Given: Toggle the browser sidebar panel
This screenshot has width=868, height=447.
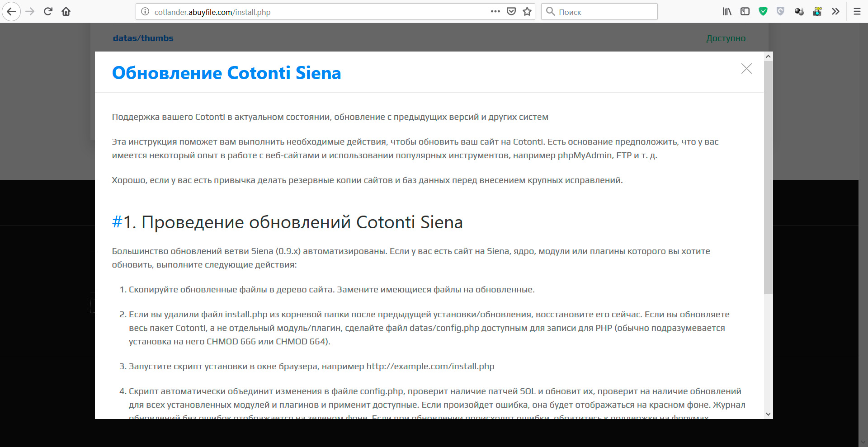Looking at the screenshot, I should (745, 12).
